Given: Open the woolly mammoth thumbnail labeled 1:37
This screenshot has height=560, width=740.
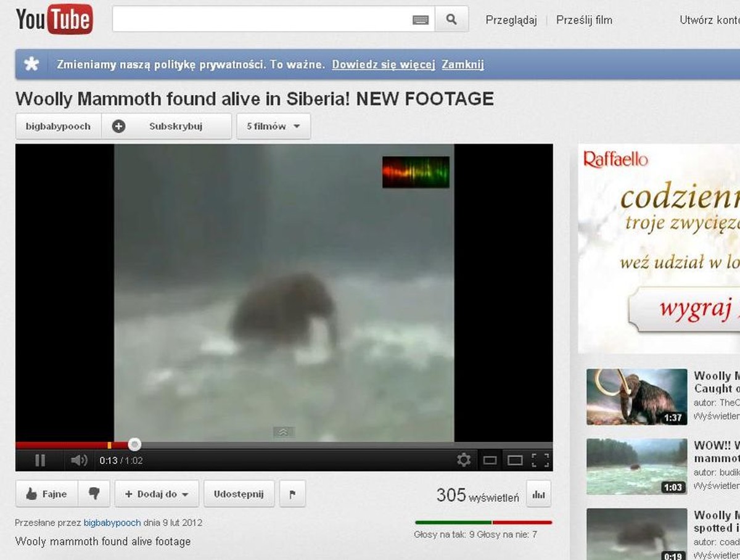Looking at the screenshot, I should [636, 397].
